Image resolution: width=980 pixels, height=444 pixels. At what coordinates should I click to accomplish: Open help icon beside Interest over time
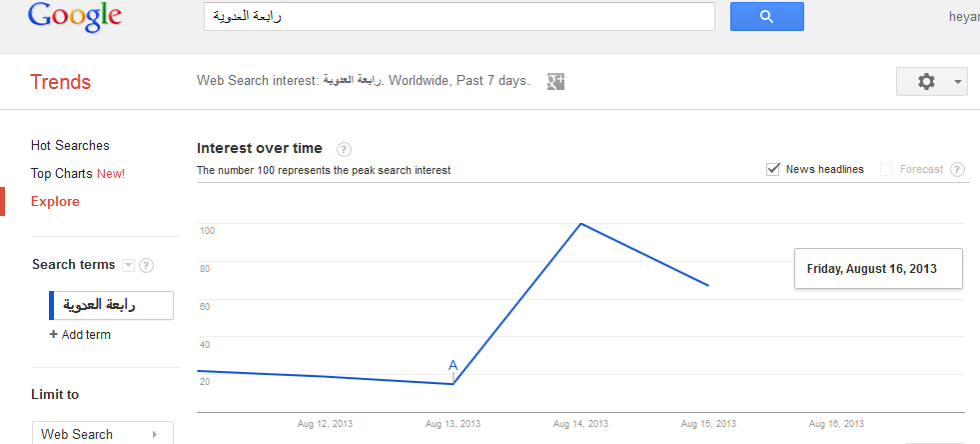click(x=344, y=149)
